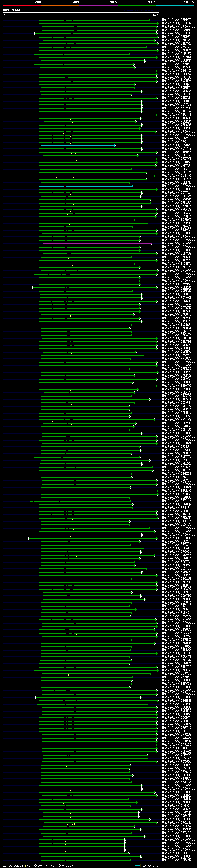This screenshot has width=197, height=868.
Task: Click the UniRef100_C4CSC4 label
Action: (x=177, y=399)
